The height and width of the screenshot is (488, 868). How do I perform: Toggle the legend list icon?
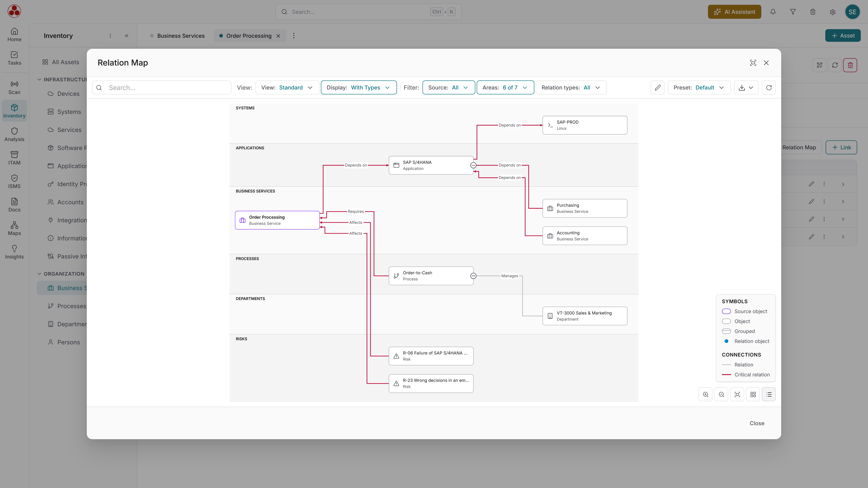pyautogui.click(x=769, y=394)
